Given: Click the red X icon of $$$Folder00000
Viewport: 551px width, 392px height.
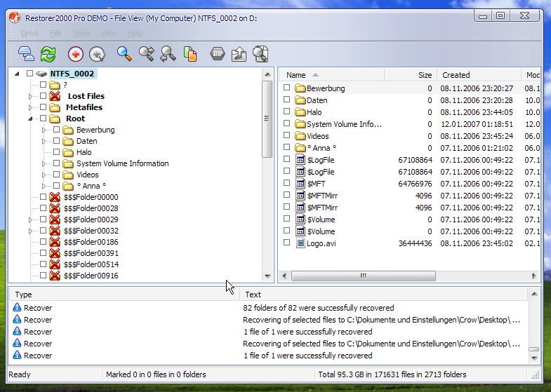Looking at the screenshot, I should point(55,197).
